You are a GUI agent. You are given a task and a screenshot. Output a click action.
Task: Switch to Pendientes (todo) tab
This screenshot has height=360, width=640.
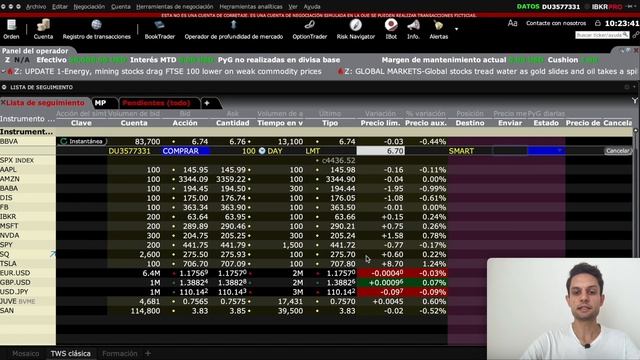[x=156, y=103]
